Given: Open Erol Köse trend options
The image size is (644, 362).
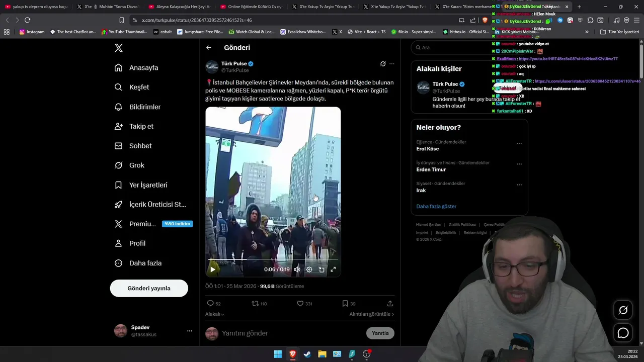Looking at the screenshot, I should coord(519,143).
